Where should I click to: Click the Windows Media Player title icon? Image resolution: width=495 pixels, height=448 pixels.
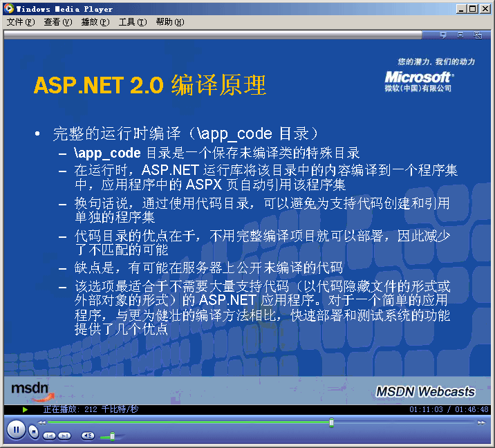click(9, 8)
